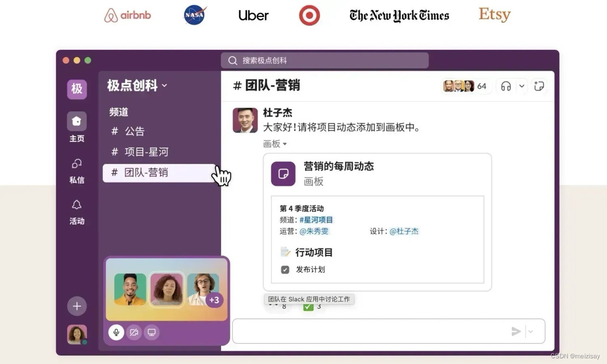This screenshot has height=364, width=607.
Task: Go to 主页 home in sidebar
Action: coord(77,127)
